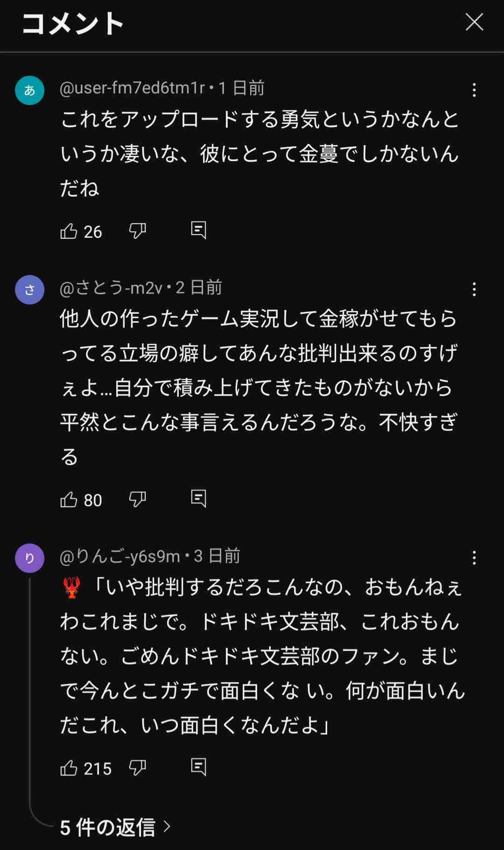
Task: Expand the 5件の返信 replies
Action: pyautogui.click(x=115, y=828)
